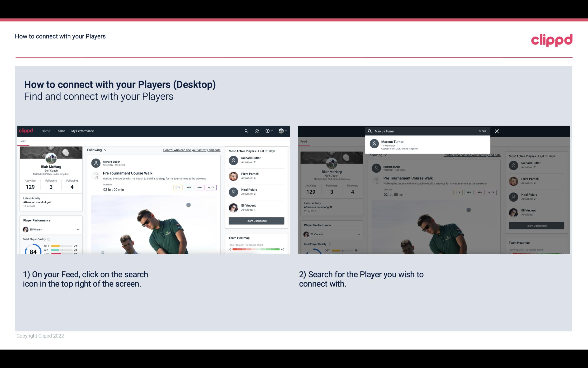Viewport: 588px width, 368px height.
Task: Click the Clippd search icon
Action: pyautogui.click(x=246, y=131)
